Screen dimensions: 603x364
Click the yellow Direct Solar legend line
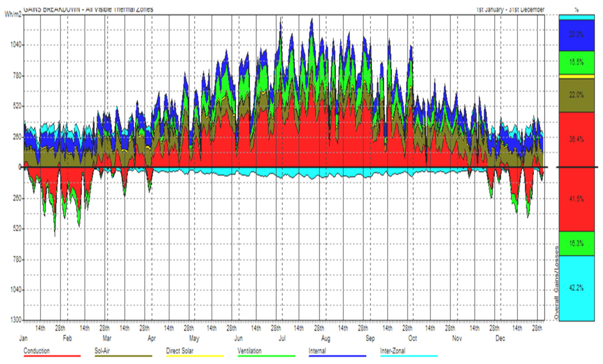[x=195, y=356]
